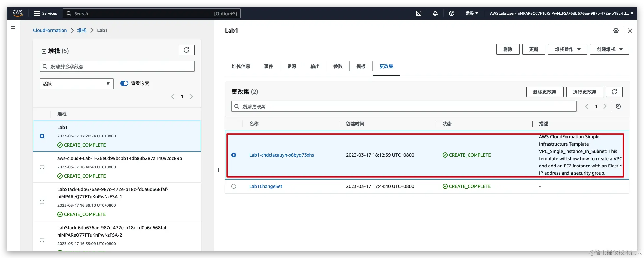The image size is (644, 258).
Task: Click the 名称 column header
Action: click(254, 124)
